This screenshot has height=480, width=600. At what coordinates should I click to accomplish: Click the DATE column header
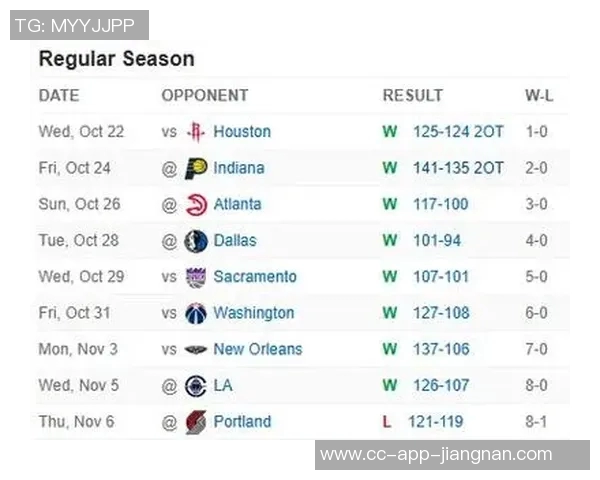click(x=59, y=96)
